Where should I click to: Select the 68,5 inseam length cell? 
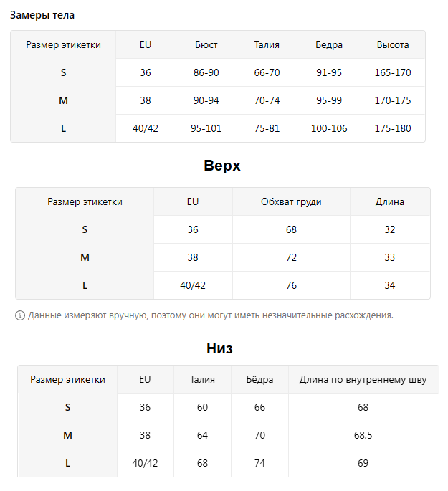coord(363,435)
